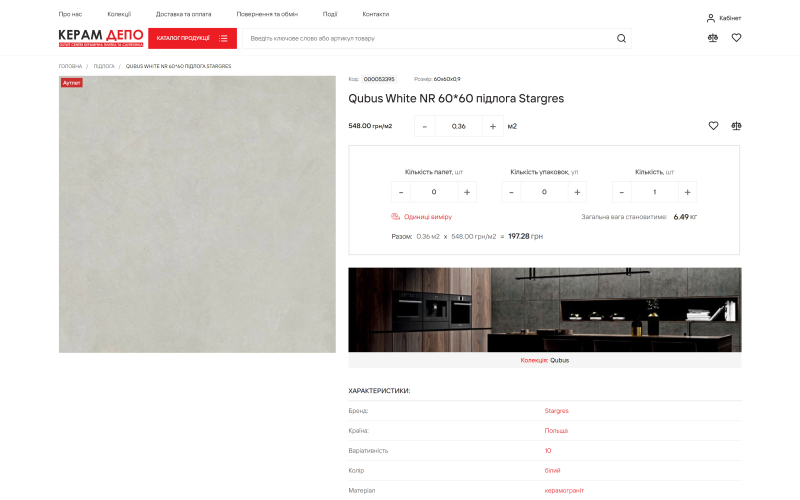Open Контакти menu item

tap(376, 14)
